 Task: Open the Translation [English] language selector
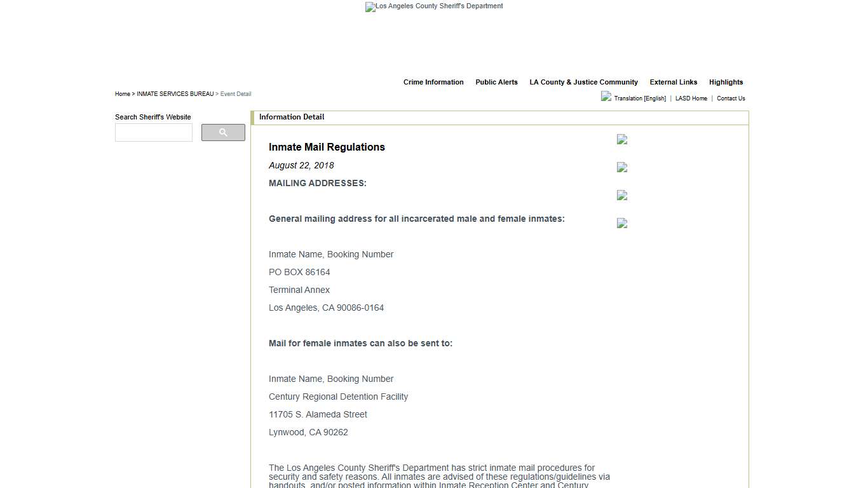click(639, 98)
